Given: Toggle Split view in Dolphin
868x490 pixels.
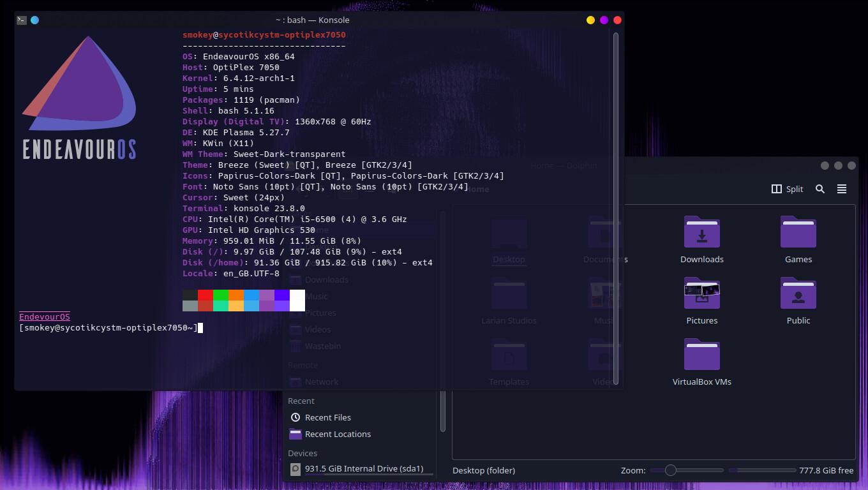Looking at the screenshot, I should pyautogui.click(x=788, y=189).
